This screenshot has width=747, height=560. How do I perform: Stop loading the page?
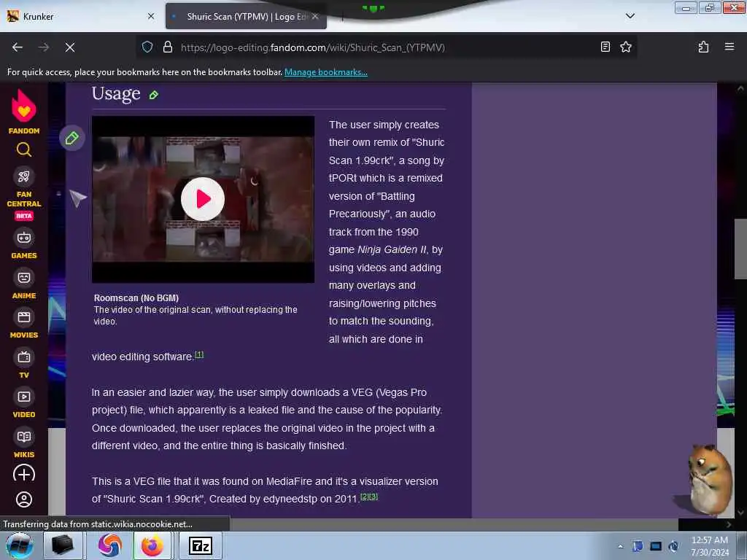[70, 47]
